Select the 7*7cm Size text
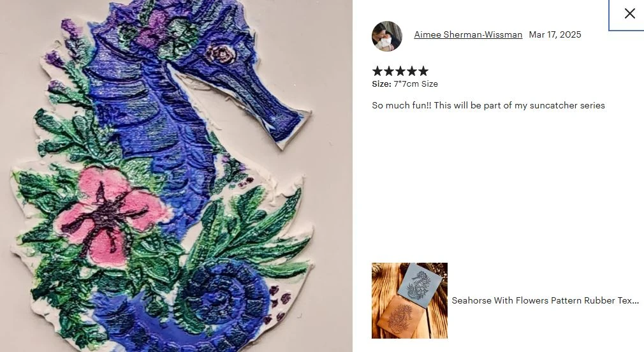This screenshot has height=352, width=644. tap(416, 84)
